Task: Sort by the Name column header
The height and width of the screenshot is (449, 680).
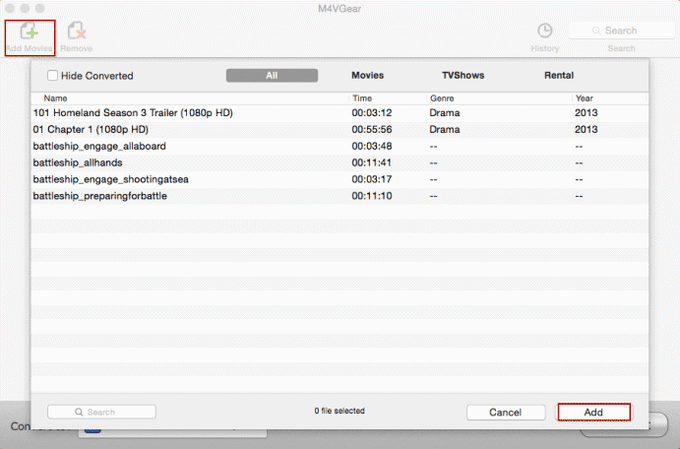Action: tap(56, 98)
